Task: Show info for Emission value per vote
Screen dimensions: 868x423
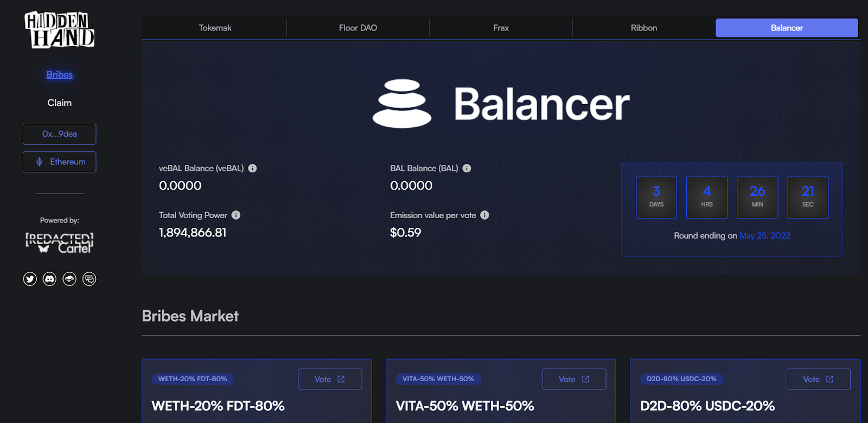Action: pyautogui.click(x=484, y=215)
